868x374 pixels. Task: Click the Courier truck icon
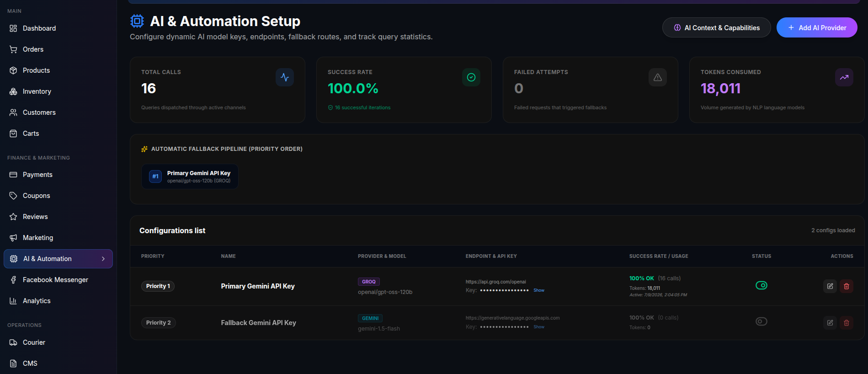[x=13, y=342]
